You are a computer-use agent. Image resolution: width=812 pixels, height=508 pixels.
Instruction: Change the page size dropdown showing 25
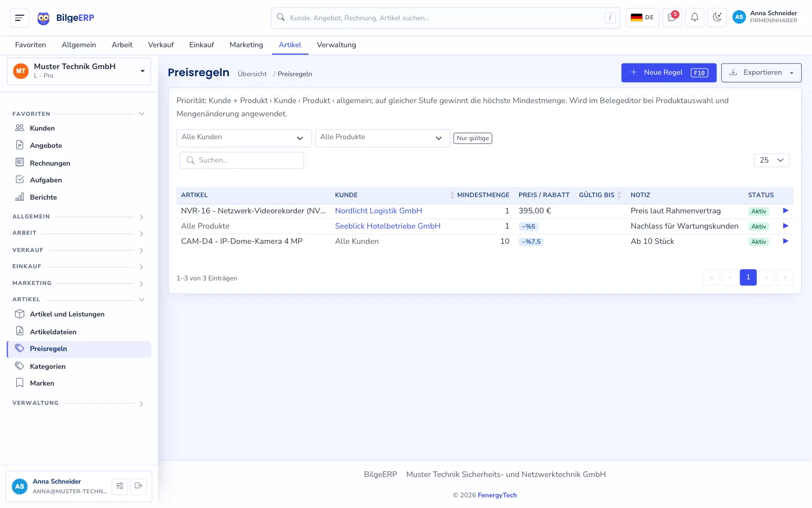771,160
